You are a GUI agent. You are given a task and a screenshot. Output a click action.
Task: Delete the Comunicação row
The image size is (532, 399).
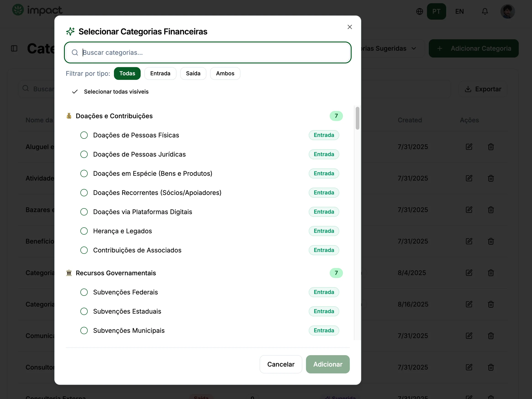pos(491,336)
